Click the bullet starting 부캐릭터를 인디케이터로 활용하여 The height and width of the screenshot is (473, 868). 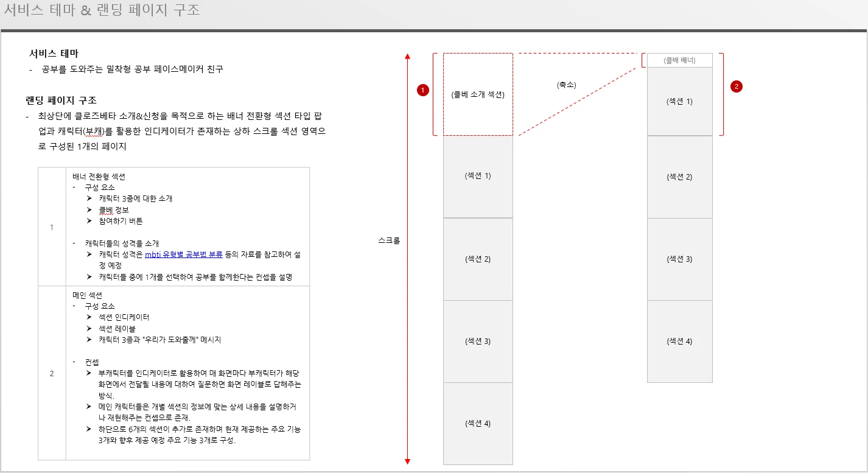click(200, 384)
